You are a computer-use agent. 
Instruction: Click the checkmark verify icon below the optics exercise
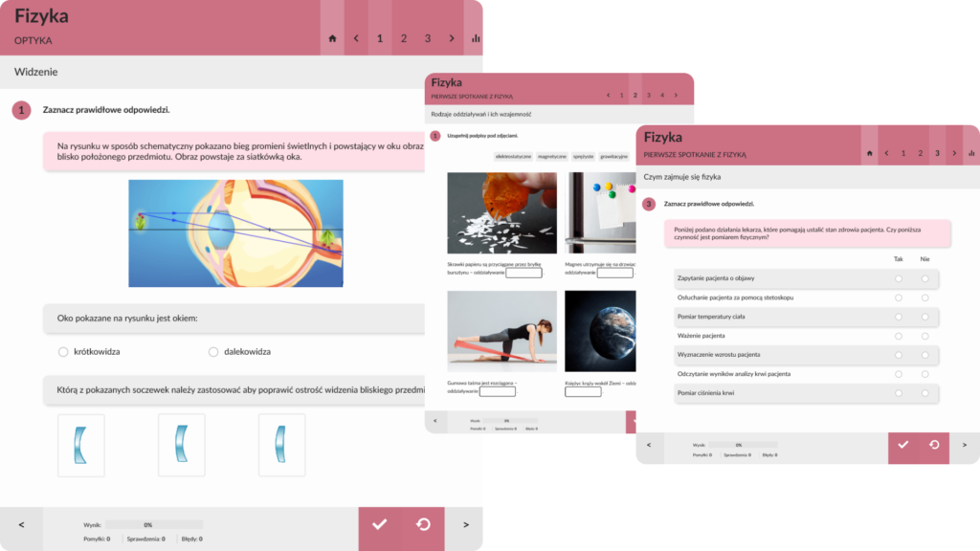pos(380,524)
